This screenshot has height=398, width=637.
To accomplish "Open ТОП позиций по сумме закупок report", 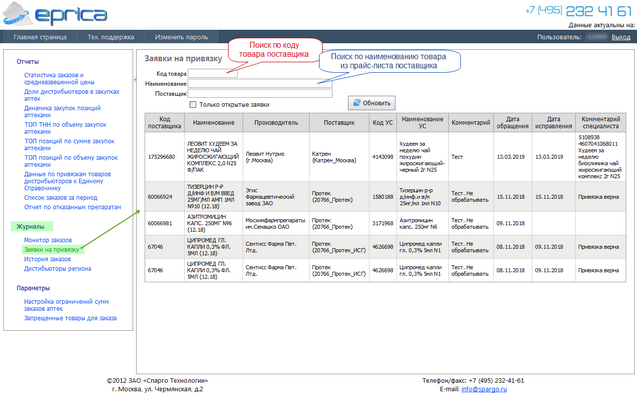I will (69, 145).
